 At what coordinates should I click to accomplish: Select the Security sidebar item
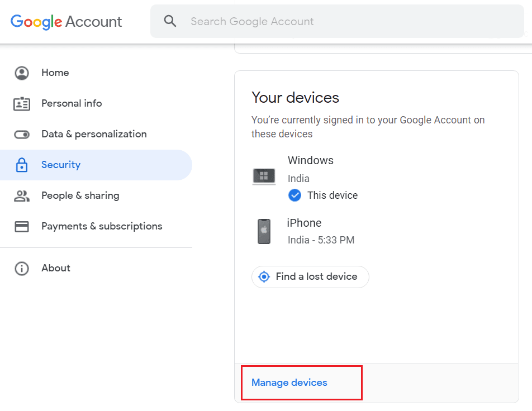pos(61,165)
